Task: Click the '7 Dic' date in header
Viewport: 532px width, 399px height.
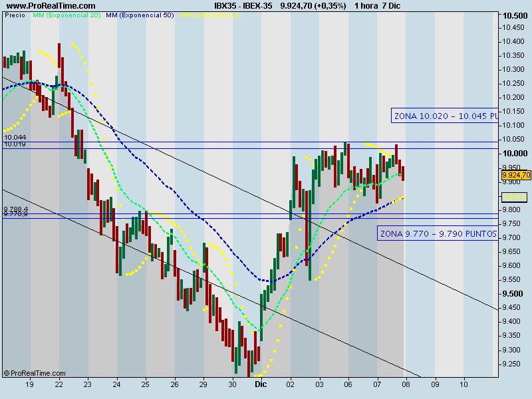Action: point(391,6)
